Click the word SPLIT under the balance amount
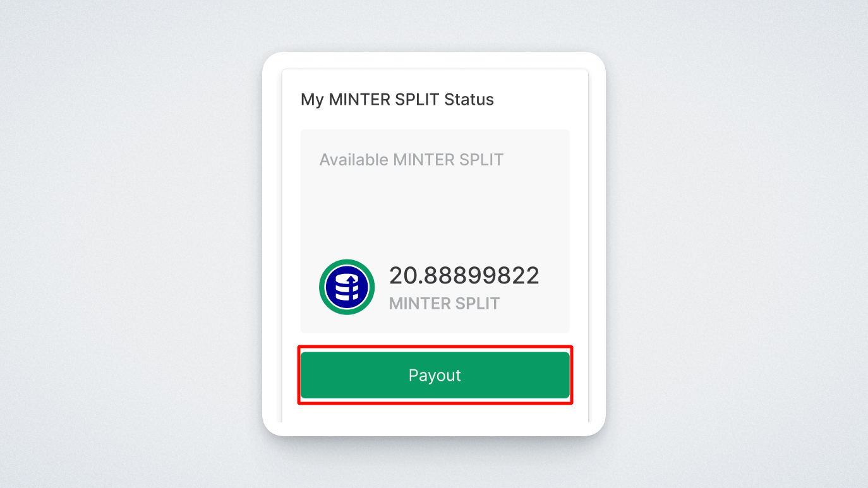868x488 pixels. [x=477, y=304]
